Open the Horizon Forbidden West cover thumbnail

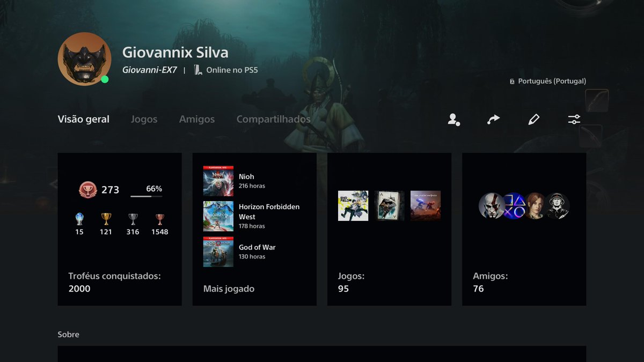click(x=218, y=216)
